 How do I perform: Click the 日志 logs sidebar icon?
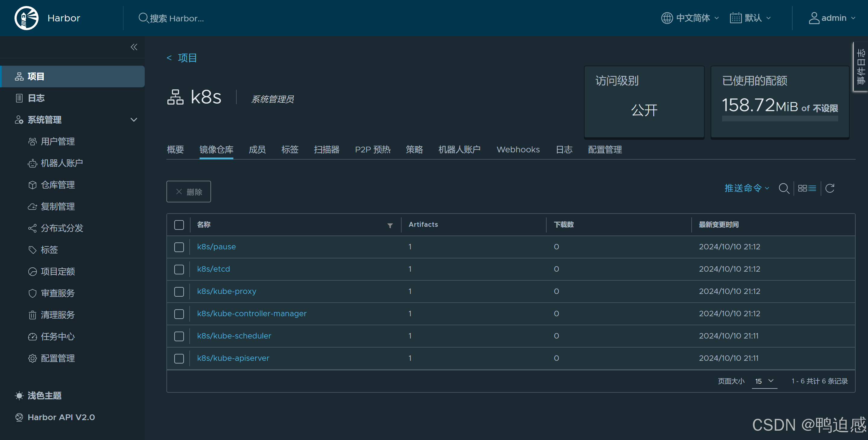(19, 98)
